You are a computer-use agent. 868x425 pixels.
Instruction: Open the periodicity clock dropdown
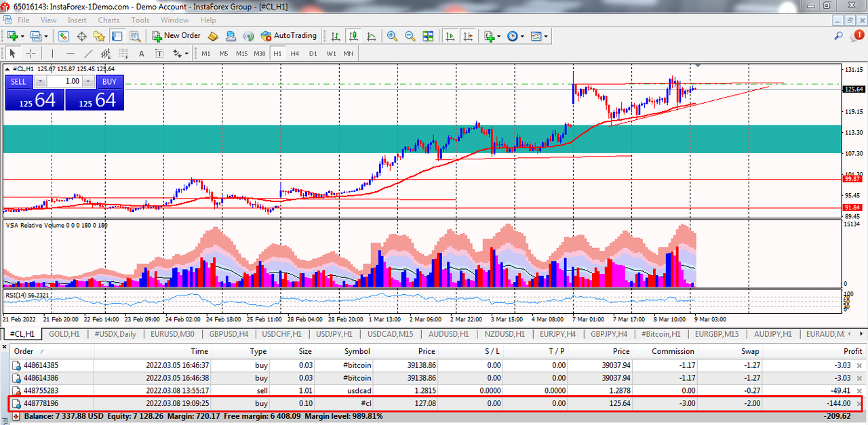tap(521, 36)
